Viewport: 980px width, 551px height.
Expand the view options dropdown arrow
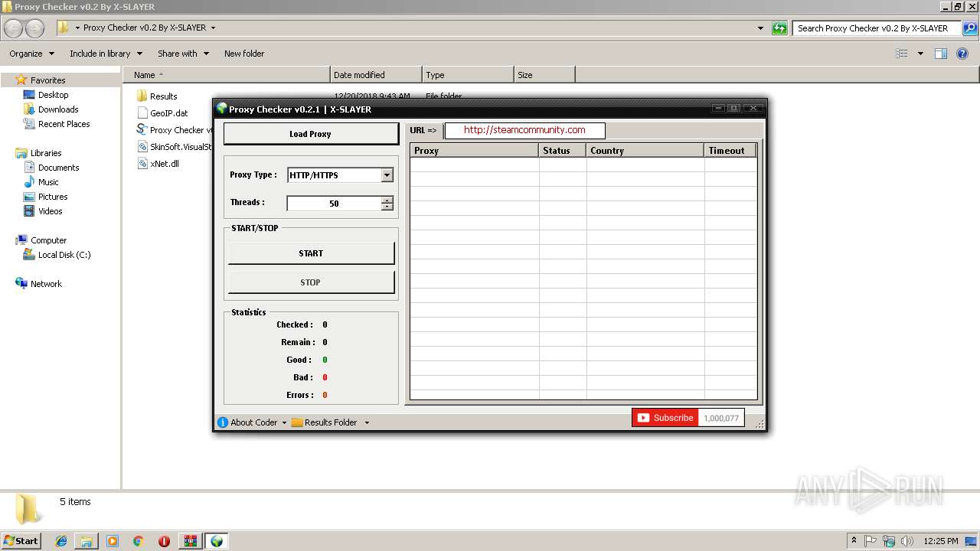click(920, 54)
